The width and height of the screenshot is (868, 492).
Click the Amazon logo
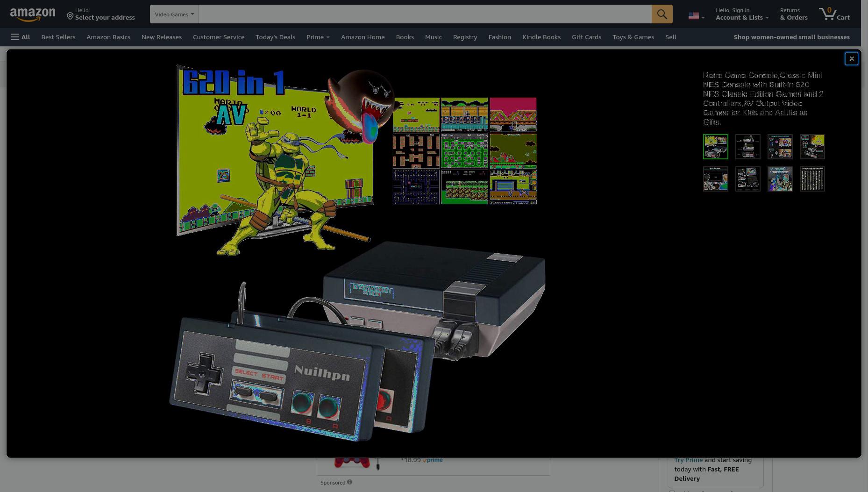tap(33, 14)
